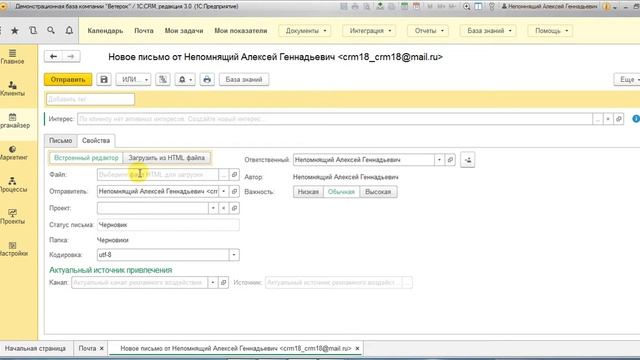Click the zoom magnifier in the title bar
This screenshot has height=360, width=640.
467,7
